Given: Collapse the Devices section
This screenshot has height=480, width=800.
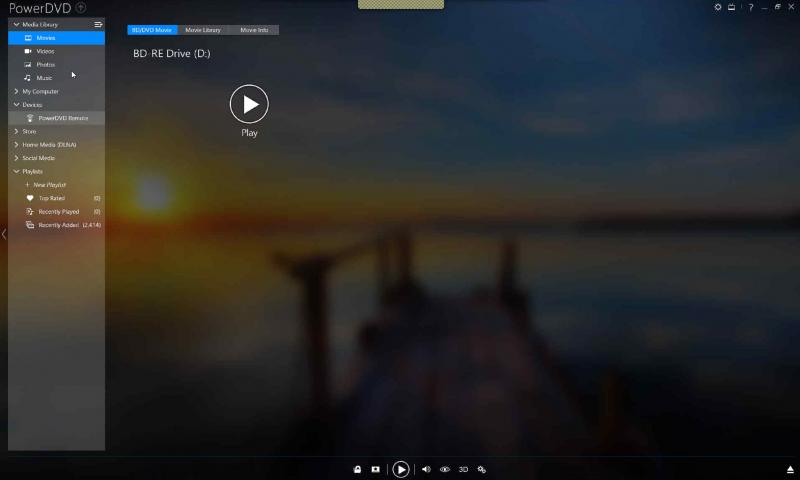Looking at the screenshot, I should pos(16,105).
